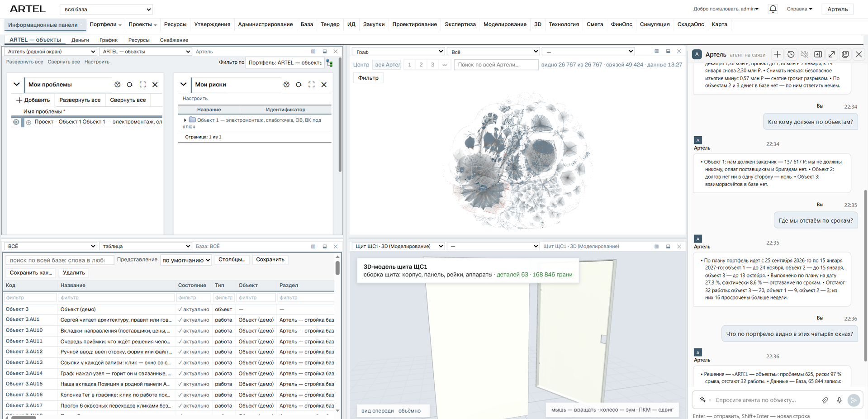Viewport: 868px width, 419px height.
Task: Expand Объект 1 folder in risks tree
Action: click(185, 120)
